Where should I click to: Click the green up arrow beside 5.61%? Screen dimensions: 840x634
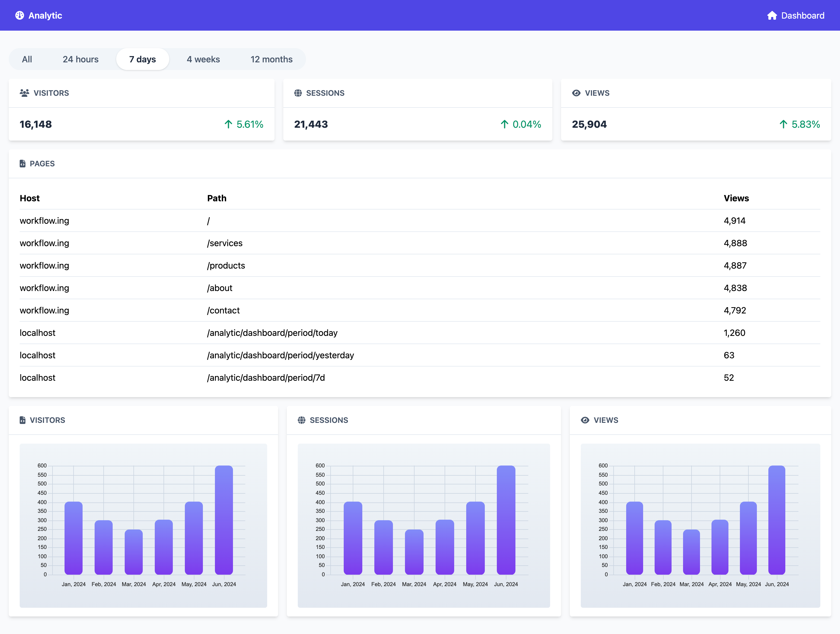click(228, 124)
